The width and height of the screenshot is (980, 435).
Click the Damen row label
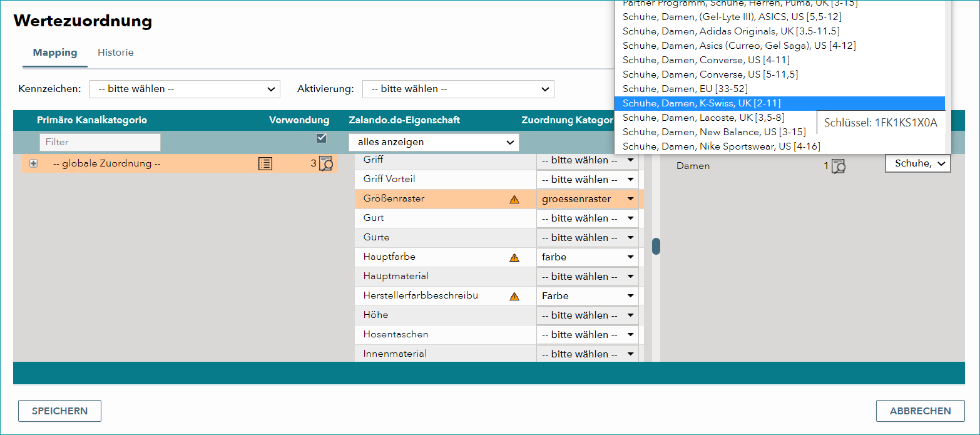click(x=693, y=166)
